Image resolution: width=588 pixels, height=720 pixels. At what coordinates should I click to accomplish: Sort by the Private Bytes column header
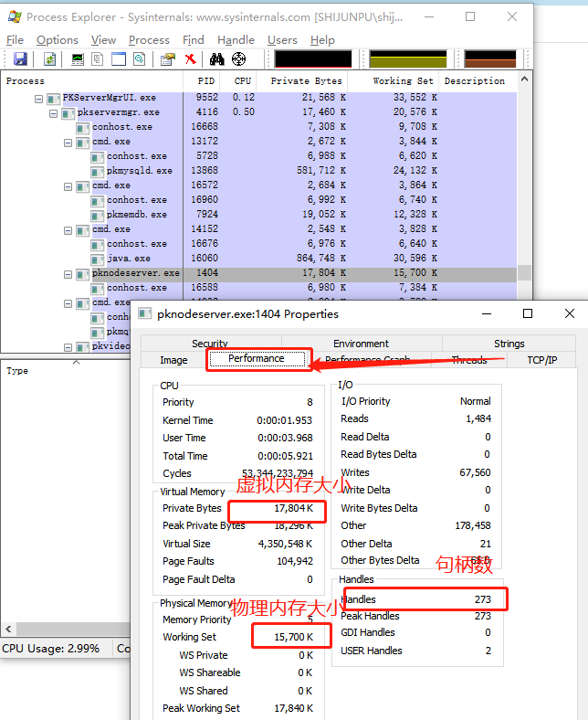coord(302,80)
